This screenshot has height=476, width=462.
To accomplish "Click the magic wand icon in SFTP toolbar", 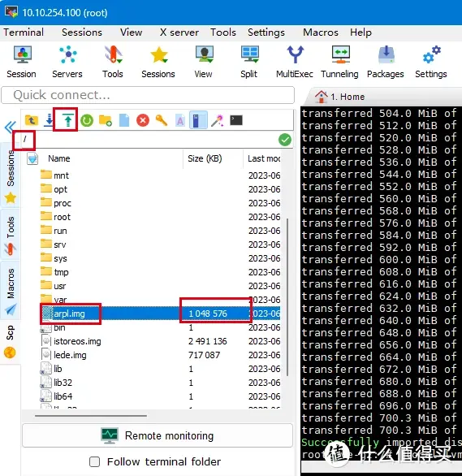I will [218, 120].
